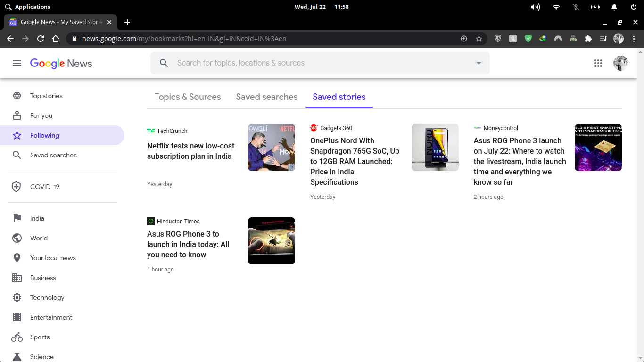Click the Sports bicycle icon
The image size is (644, 362).
[17, 337]
